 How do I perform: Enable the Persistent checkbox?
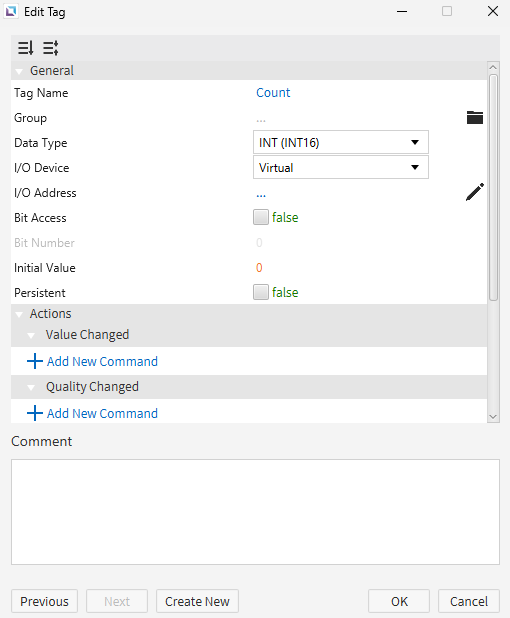(261, 292)
